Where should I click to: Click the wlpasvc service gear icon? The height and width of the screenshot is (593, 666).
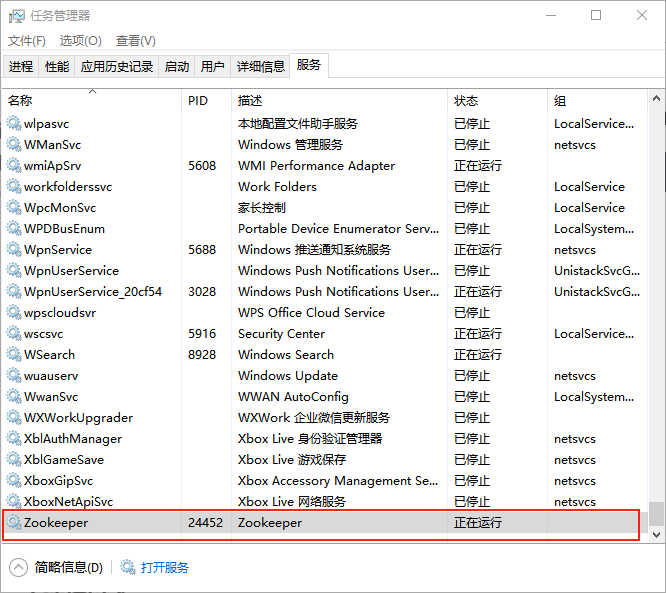pyautogui.click(x=14, y=123)
